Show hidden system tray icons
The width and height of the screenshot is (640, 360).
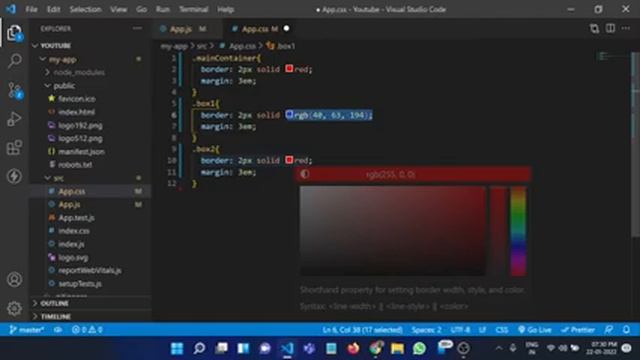pyautogui.click(x=499, y=348)
